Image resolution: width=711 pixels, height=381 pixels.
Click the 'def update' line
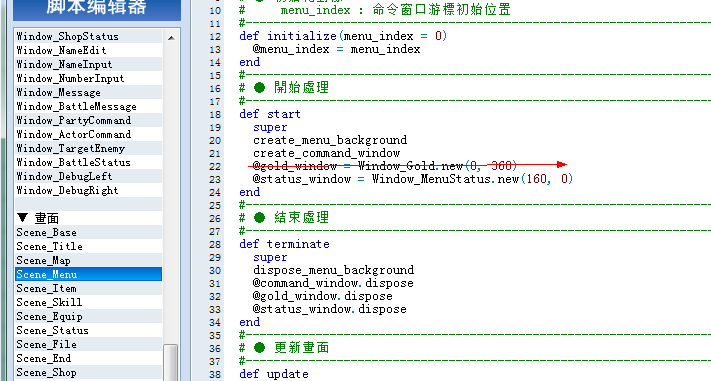pyautogui.click(x=274, y=375)
